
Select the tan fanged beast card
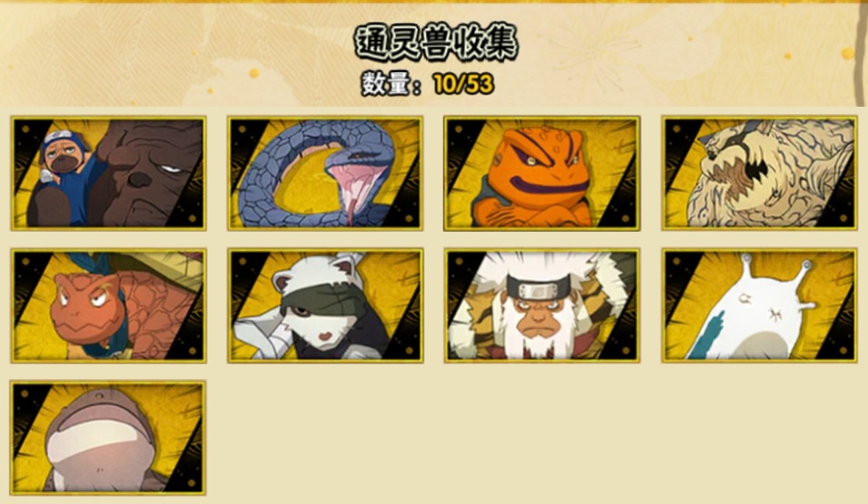(x=759, y=174)
